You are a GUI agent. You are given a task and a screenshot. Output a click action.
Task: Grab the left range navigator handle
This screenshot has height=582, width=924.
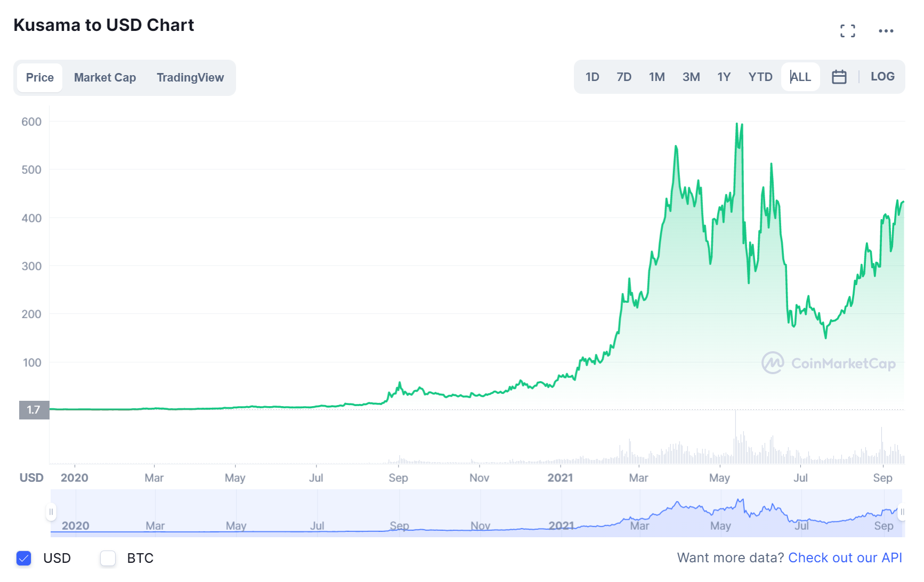click(51, 512)
